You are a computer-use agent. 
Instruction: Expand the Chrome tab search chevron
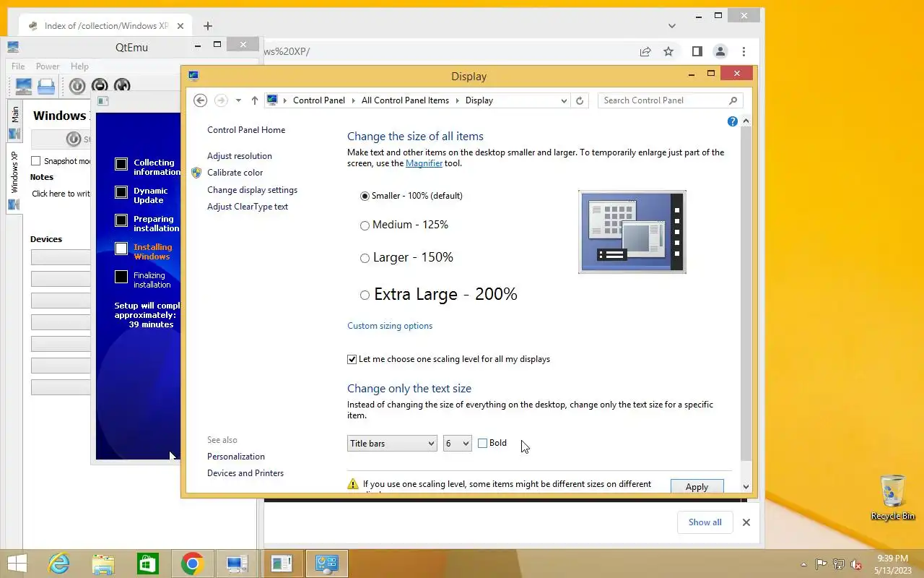point(671,26)
